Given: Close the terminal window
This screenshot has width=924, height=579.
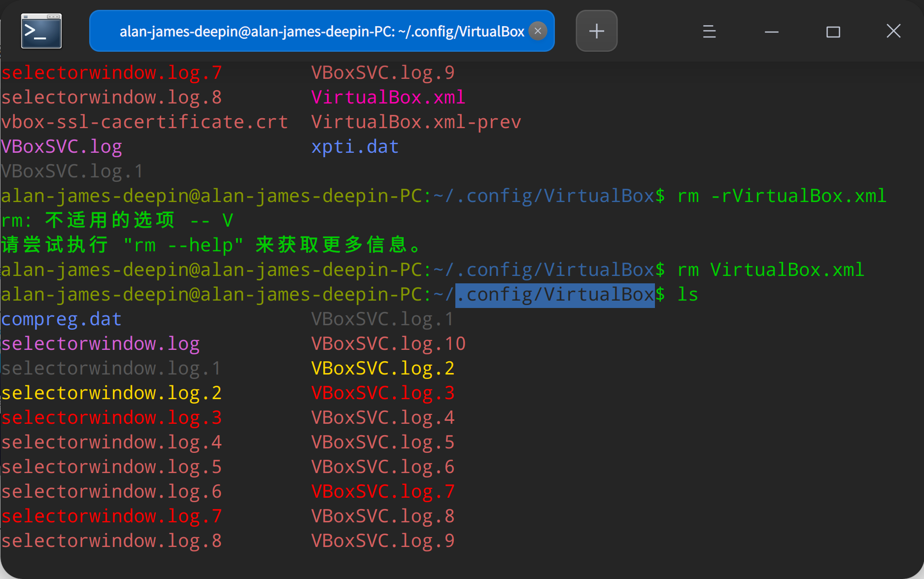Looking at the screenshot, I should (893, 31).
